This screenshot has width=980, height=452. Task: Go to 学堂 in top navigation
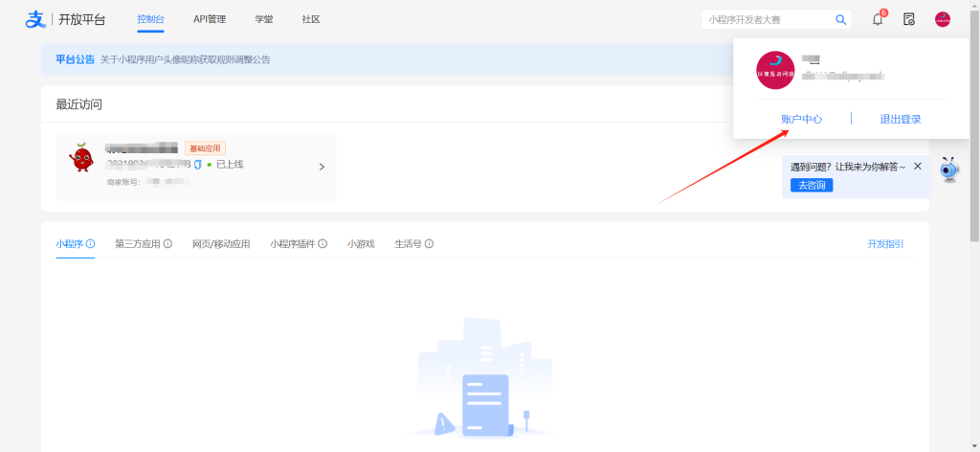[264, 19]
